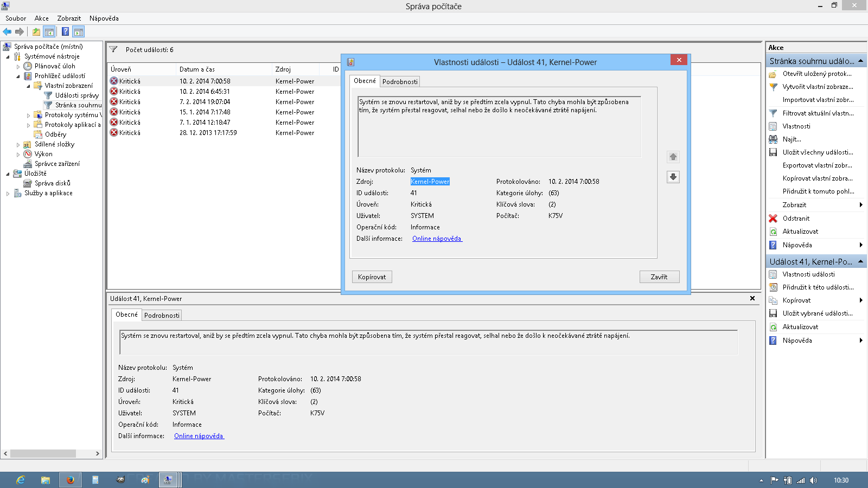Open Zobrazit menu in menu bar

(x=69, y=18)
